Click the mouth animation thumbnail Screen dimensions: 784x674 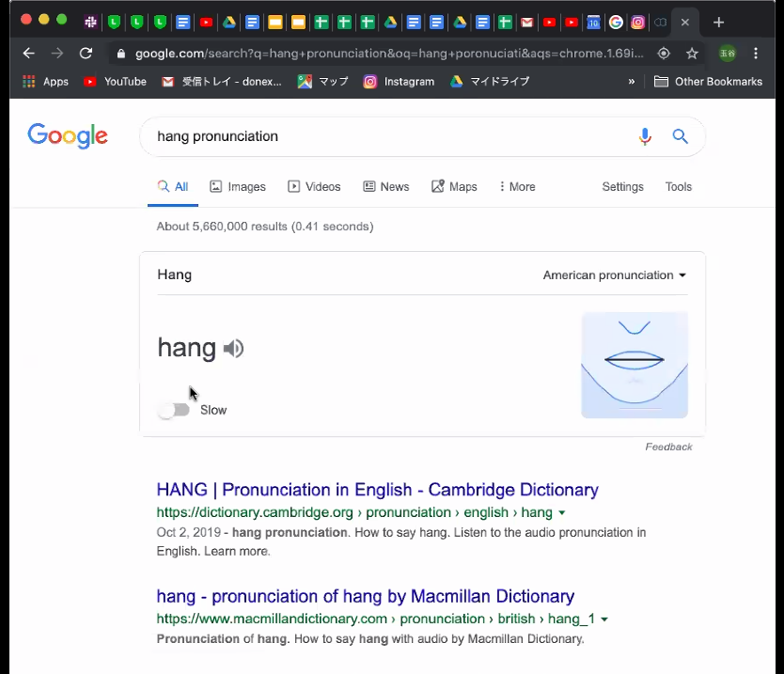(x=635, y=365)
